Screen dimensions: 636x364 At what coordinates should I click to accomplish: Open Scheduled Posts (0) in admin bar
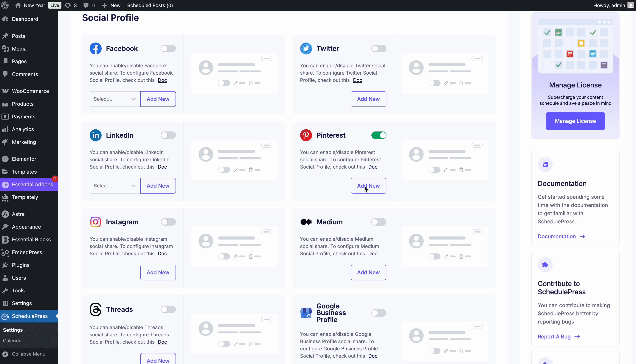pos(150,5)
